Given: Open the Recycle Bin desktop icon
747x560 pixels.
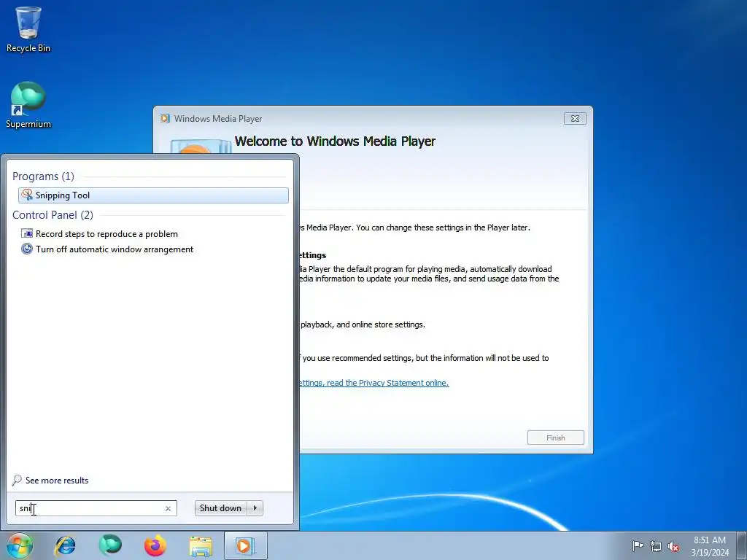Looking at the screenshot, I should click(28, 29).
